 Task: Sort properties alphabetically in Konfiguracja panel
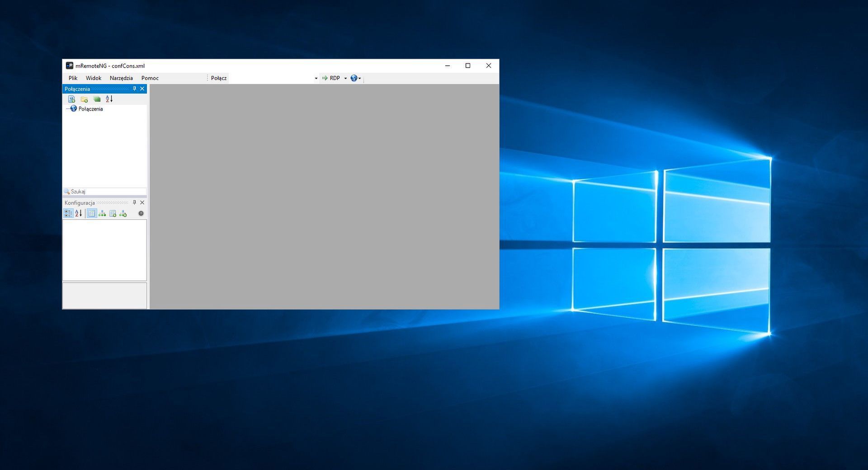[x=79, y=213]
